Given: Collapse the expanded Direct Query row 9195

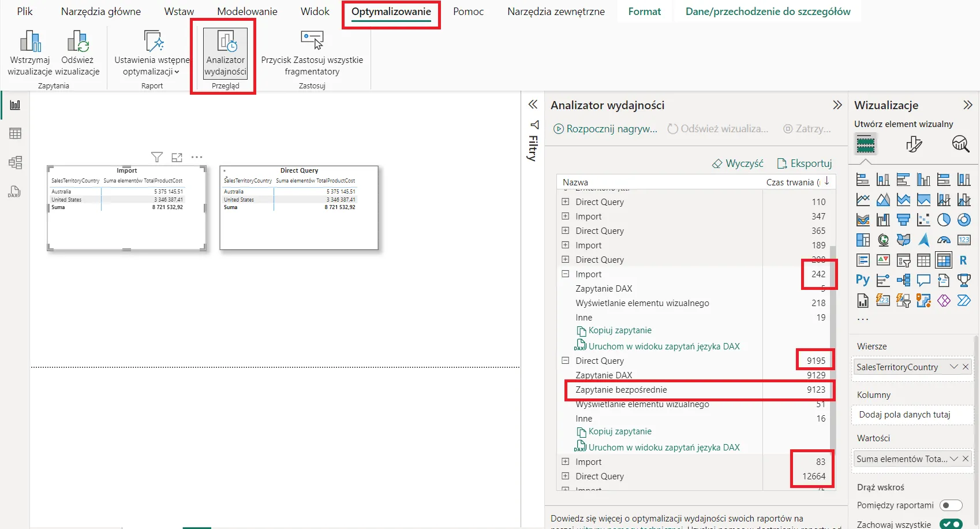Looking at the screenshot, I should [x=566, y=360].
